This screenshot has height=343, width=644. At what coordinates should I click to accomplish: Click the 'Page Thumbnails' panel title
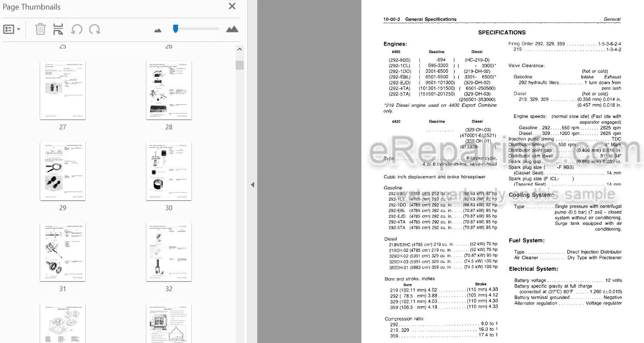(32, 7)
